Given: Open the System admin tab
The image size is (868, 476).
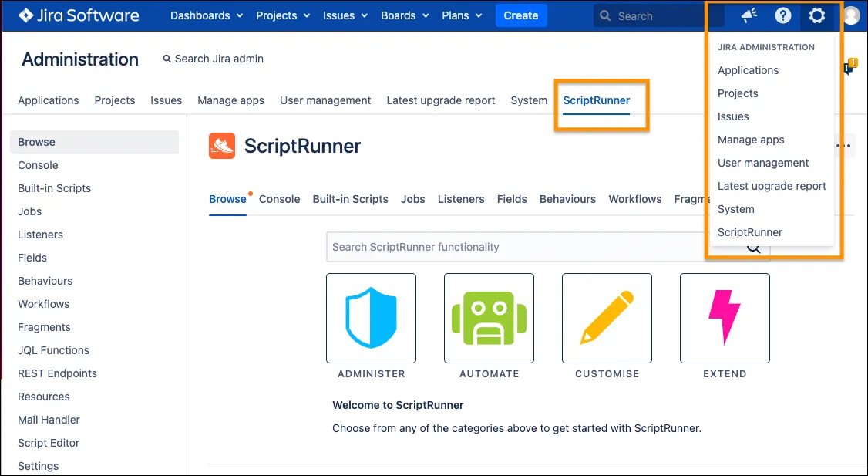Looking at the screenshot, I should point(529,100).
